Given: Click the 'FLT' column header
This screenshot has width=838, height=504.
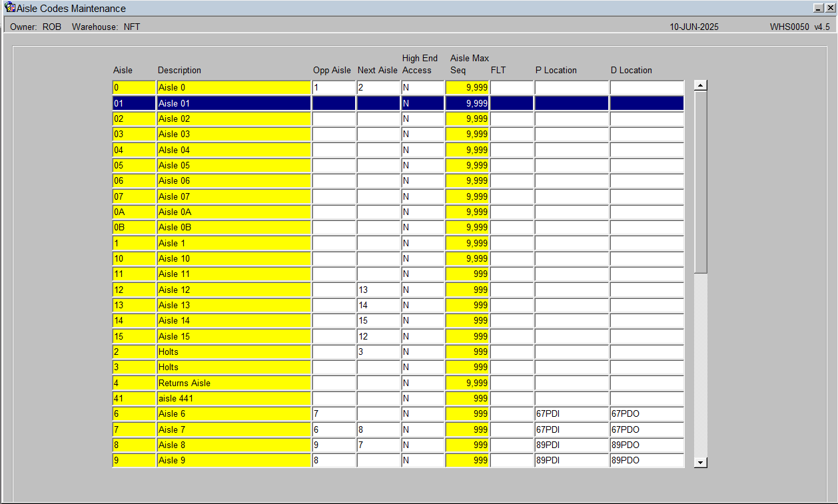Looking at the screenshot, I should tap(498, 71).
